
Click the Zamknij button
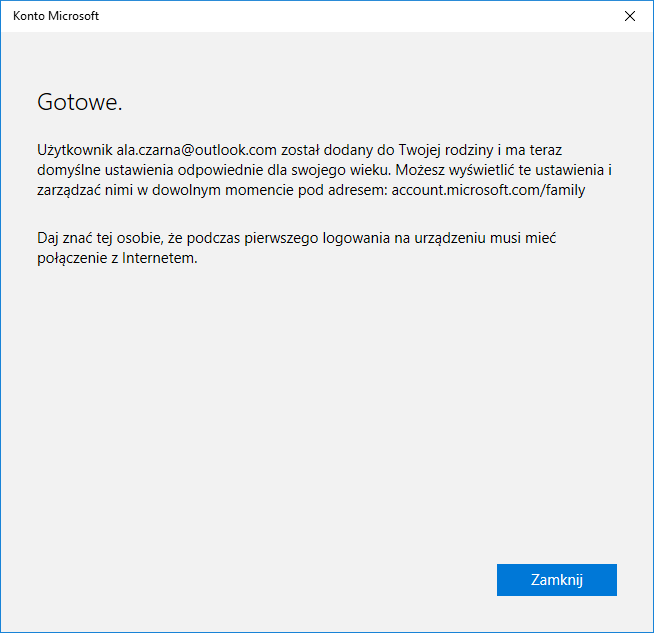click(x=556, y=580)
